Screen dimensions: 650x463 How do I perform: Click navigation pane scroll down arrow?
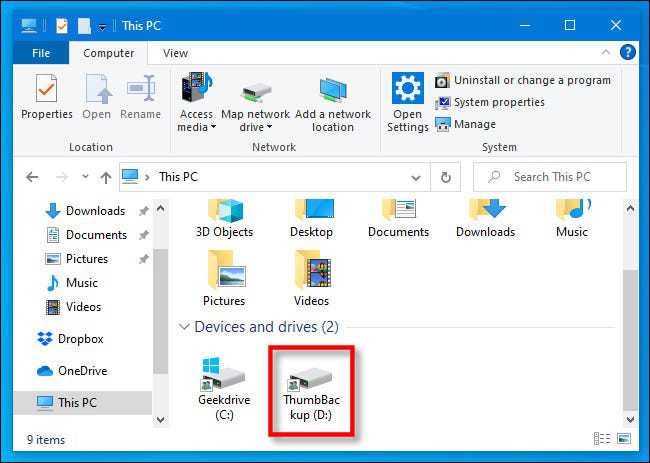click(x=161, y=420)
